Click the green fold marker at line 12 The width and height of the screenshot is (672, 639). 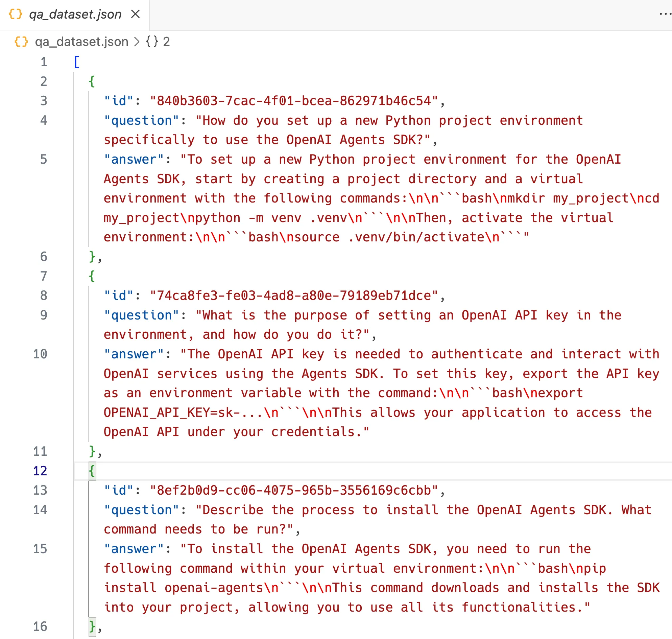click(x=92, y=471)
